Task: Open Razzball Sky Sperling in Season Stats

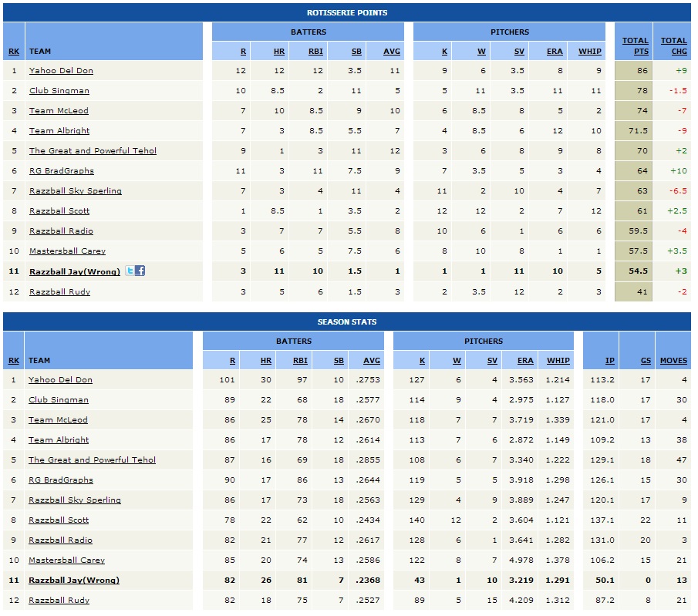Action: [74, 500]
